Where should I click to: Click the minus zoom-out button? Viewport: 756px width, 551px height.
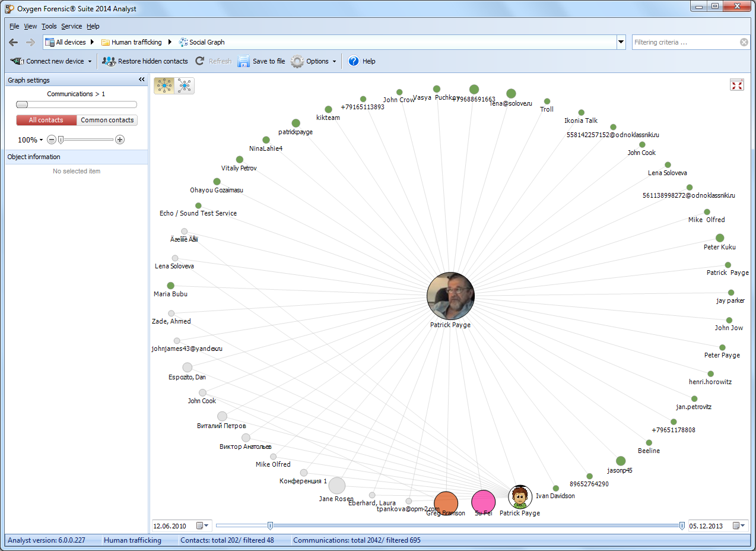coord(52,140)
